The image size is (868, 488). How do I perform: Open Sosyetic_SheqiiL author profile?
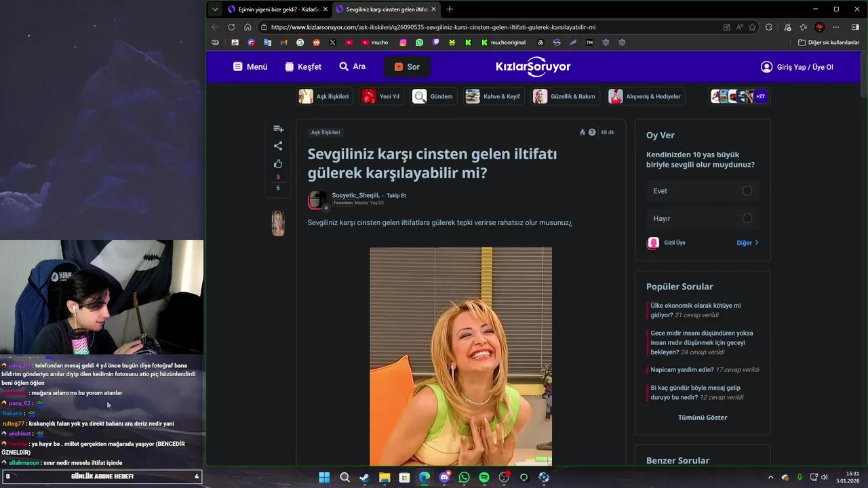(355, 195)
